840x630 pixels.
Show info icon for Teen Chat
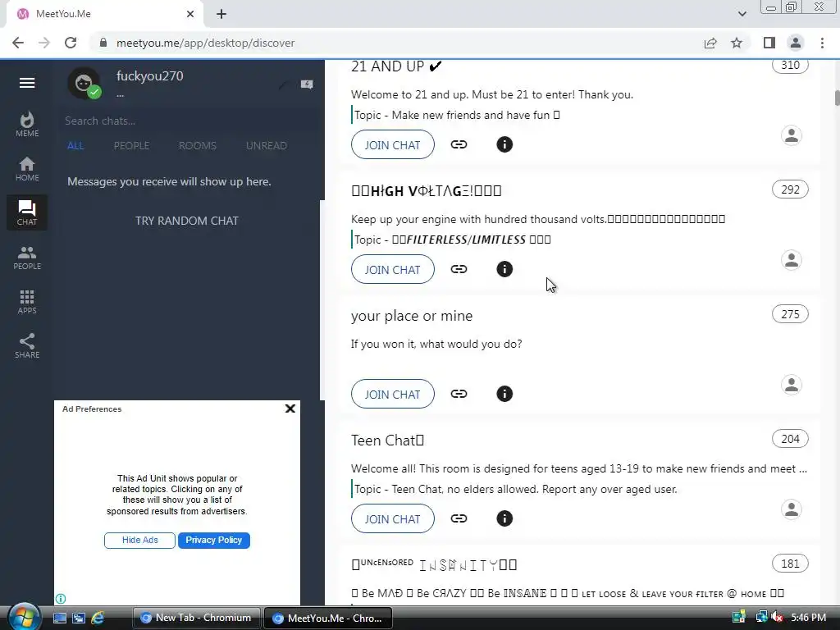click(504, 518)
